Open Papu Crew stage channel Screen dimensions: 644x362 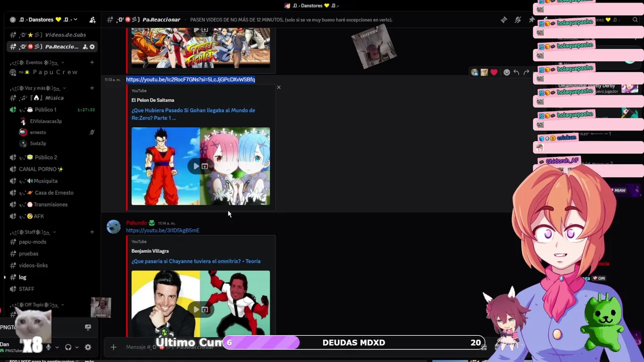[x=53, y=72]
